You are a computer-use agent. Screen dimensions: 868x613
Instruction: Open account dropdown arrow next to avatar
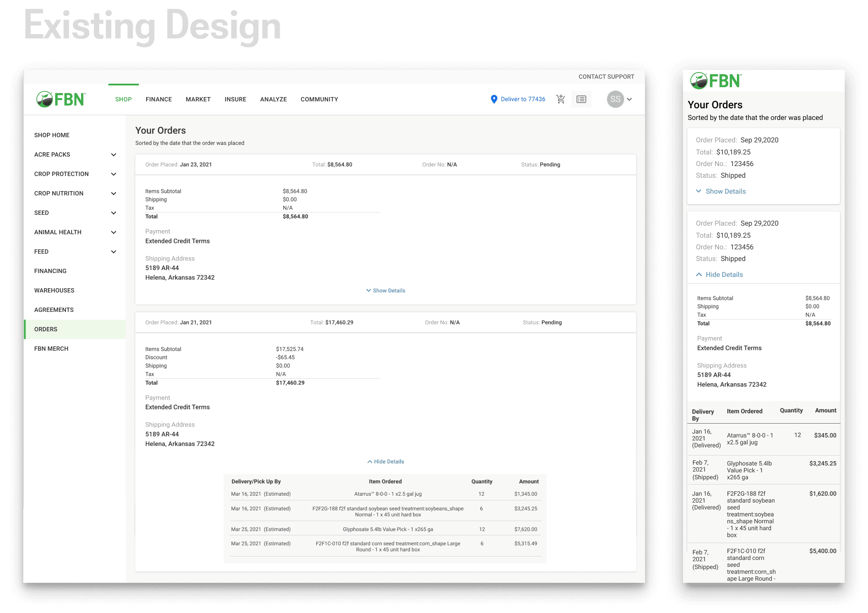pyautogui.click(x=630, y=99)
